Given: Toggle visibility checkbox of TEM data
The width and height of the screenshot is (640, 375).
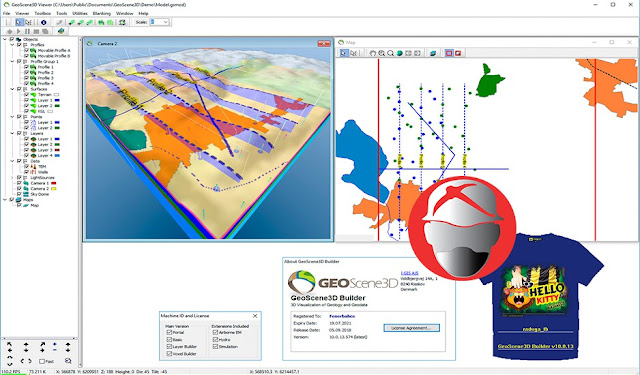Looking at the screenshot, I should 27,166.
